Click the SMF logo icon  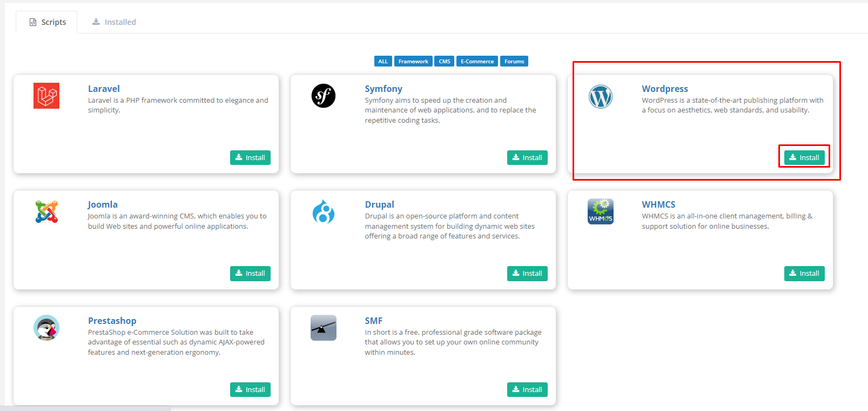pyautogui.click(x=324, y=328)
